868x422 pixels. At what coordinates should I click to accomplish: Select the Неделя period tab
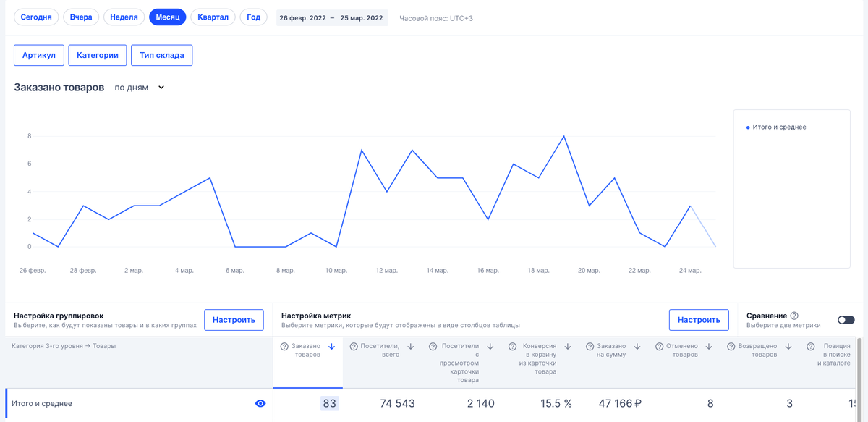(x=124, y=17)
